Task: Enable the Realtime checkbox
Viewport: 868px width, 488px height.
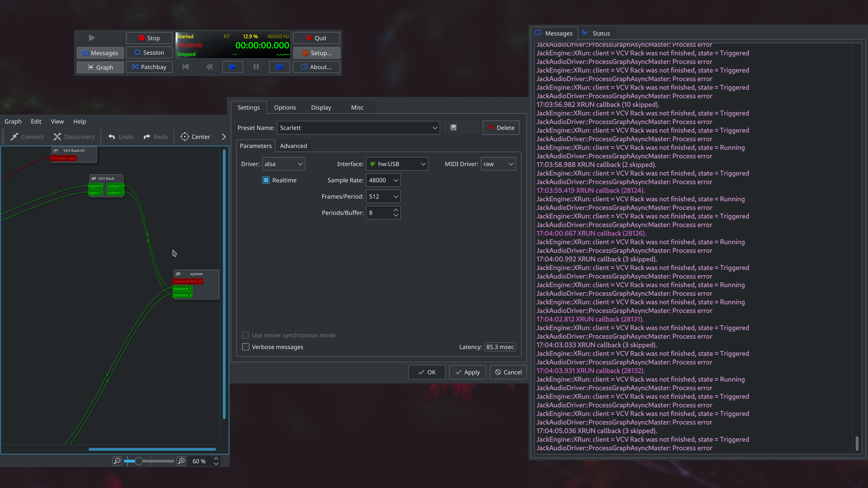Action: click(x=266, y=180)
